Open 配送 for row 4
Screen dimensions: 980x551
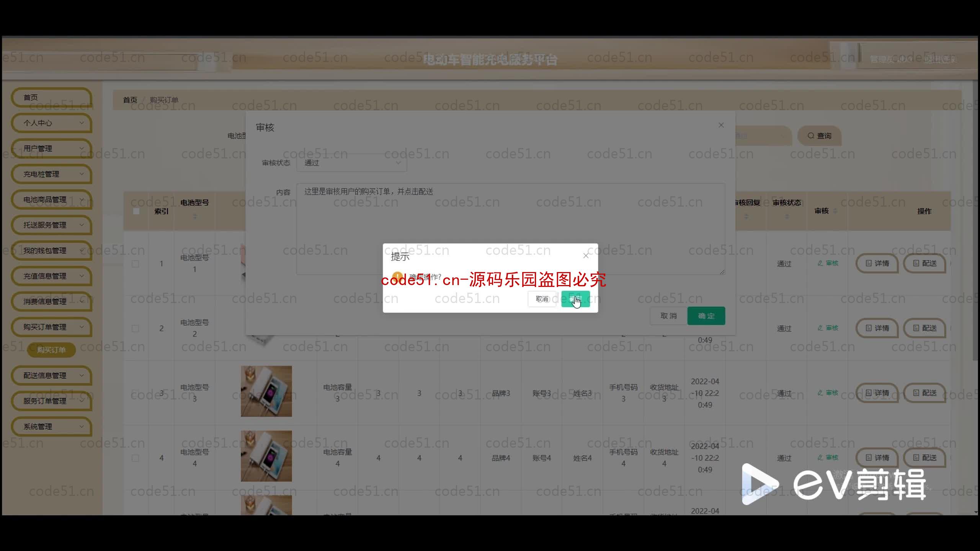pyautogui.click(x=924, y=458)
